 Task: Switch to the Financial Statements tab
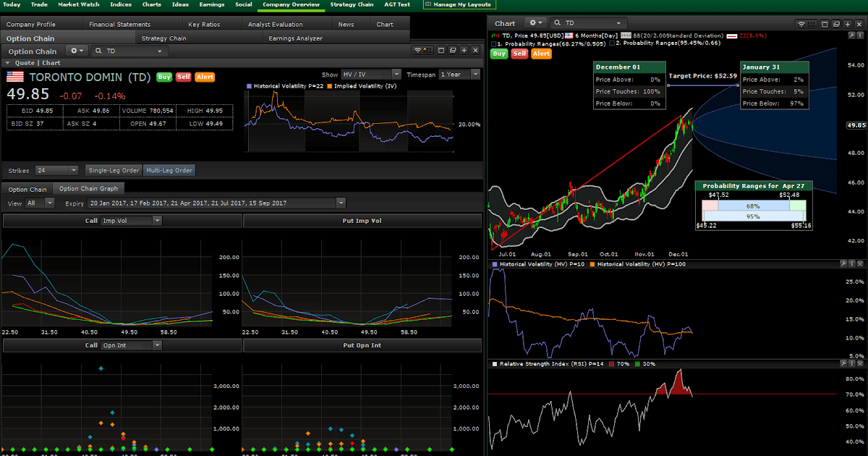(x=120, y=24)
